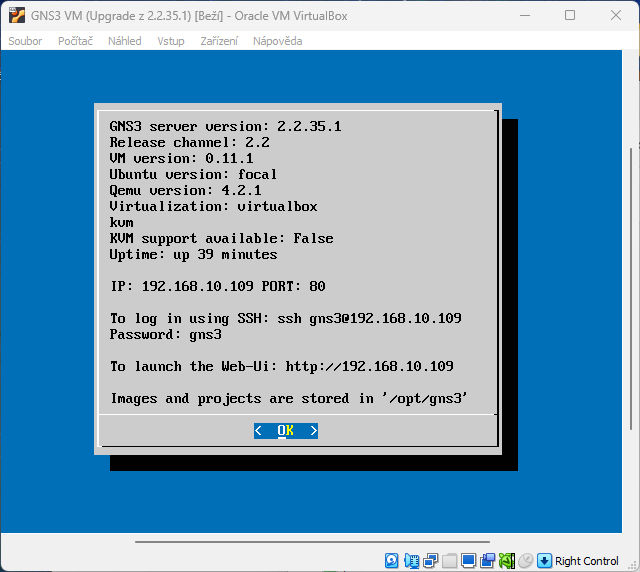Click the 'Password: gns3' line
The image size is (640, 572).
[x=165, y=335]
